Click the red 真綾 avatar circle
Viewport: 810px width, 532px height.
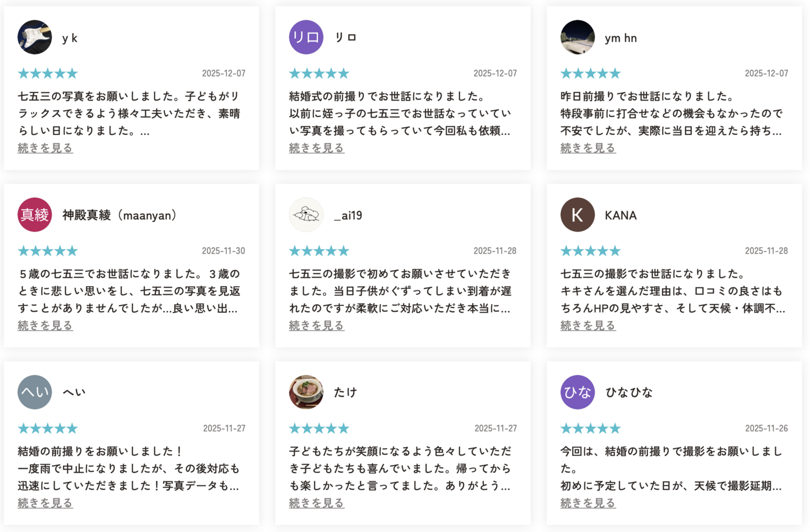35,215
